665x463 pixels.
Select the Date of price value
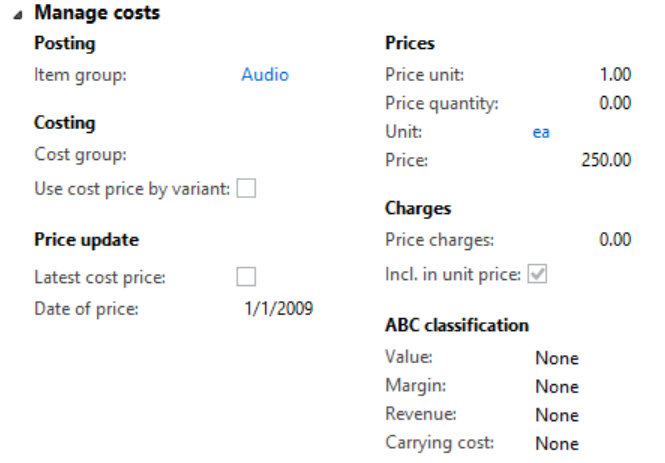[x=279, y=308]
